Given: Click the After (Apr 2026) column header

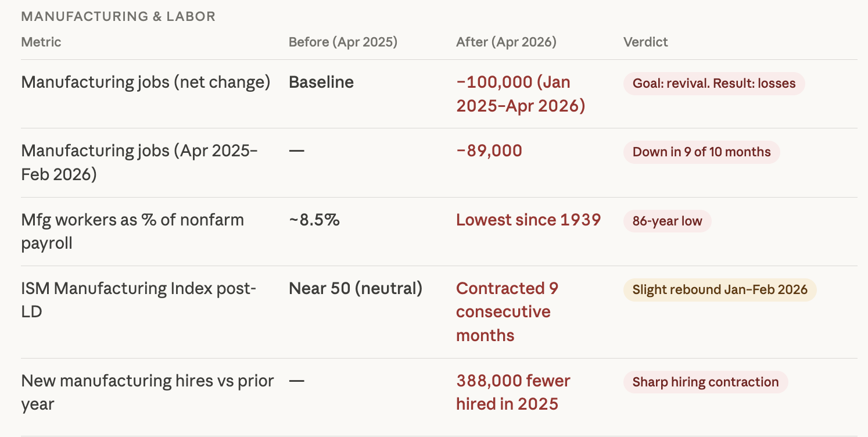Looking at the screenshot, I should coord(506,42).
